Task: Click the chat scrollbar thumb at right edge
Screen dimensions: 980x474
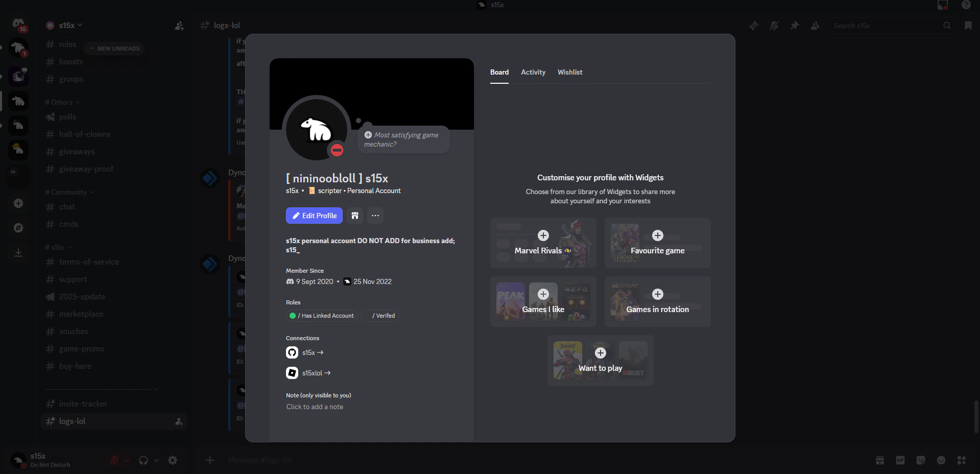Action: click(976, 417)
